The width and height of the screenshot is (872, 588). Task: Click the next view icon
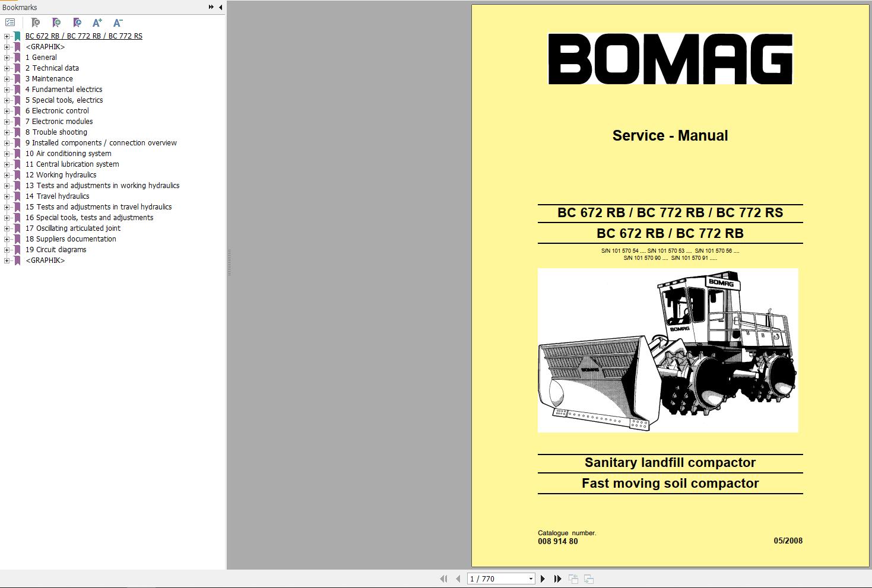pos(589,579)
